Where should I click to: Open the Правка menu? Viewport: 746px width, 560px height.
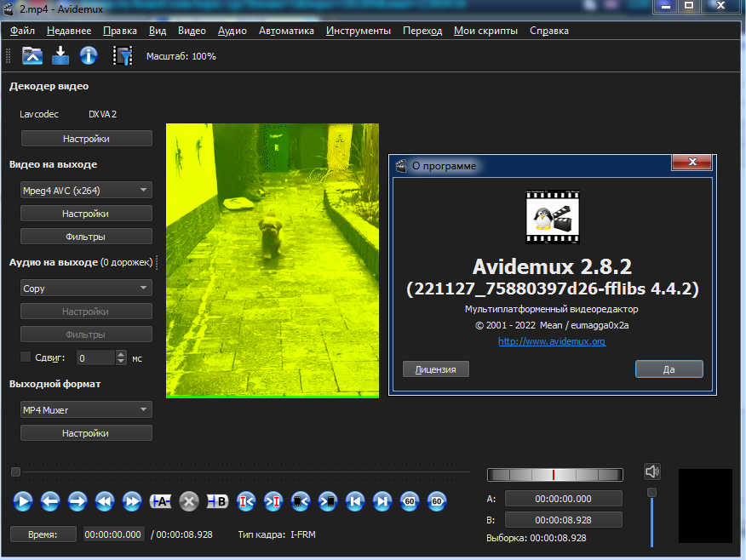[x=120, y=31]
